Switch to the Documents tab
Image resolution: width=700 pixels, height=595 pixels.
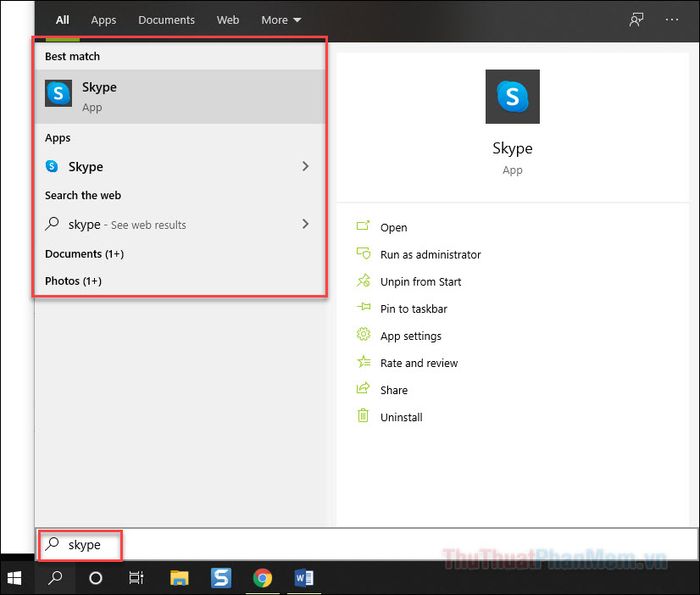[x=166, y=20]
